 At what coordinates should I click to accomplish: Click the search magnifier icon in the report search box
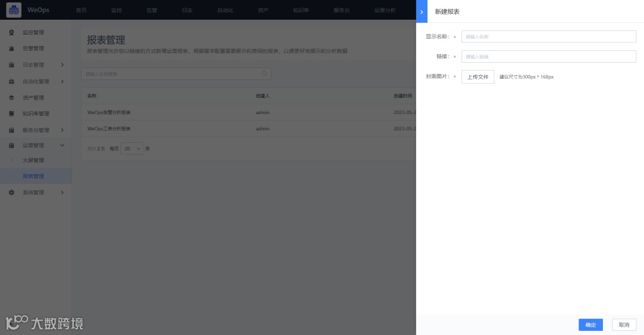point(265,73)
